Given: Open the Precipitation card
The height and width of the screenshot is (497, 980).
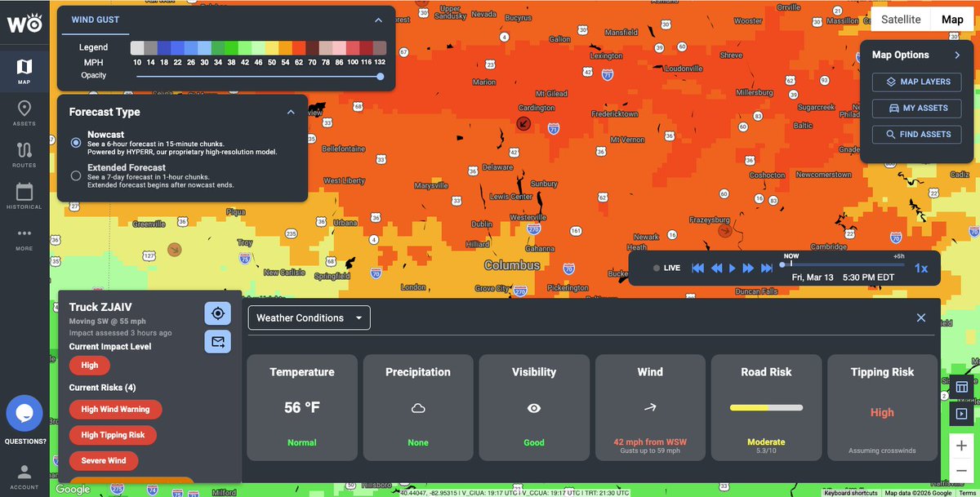Looking at the screenshot, I should (x=418, y=407).
